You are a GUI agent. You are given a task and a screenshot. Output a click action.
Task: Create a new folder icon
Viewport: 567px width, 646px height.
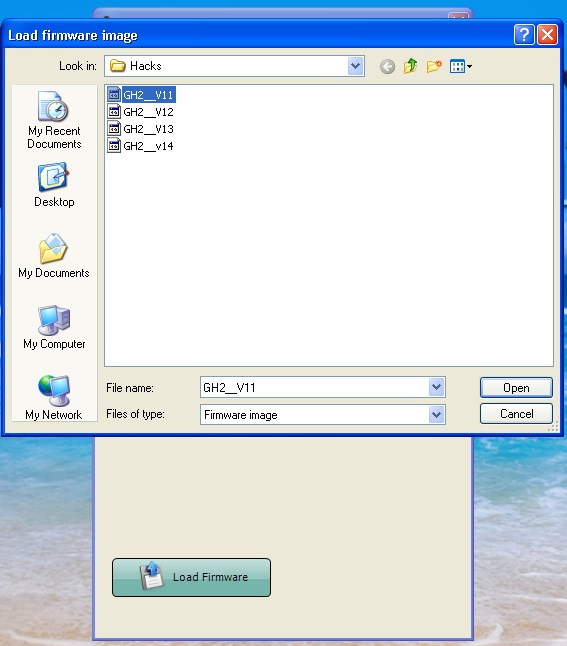434,66
